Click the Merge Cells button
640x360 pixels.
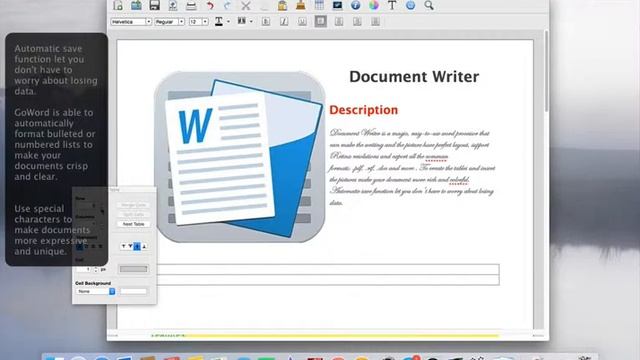(x=133, y=205)
